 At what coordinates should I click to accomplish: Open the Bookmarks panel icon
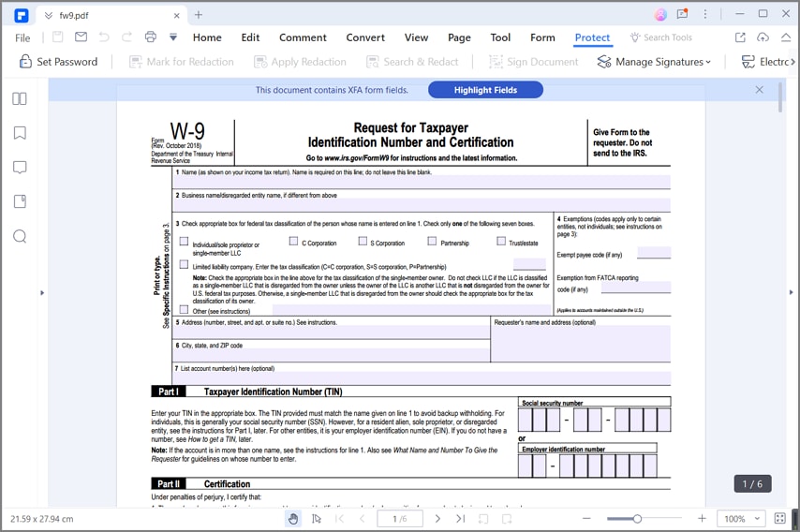[20, 133]
